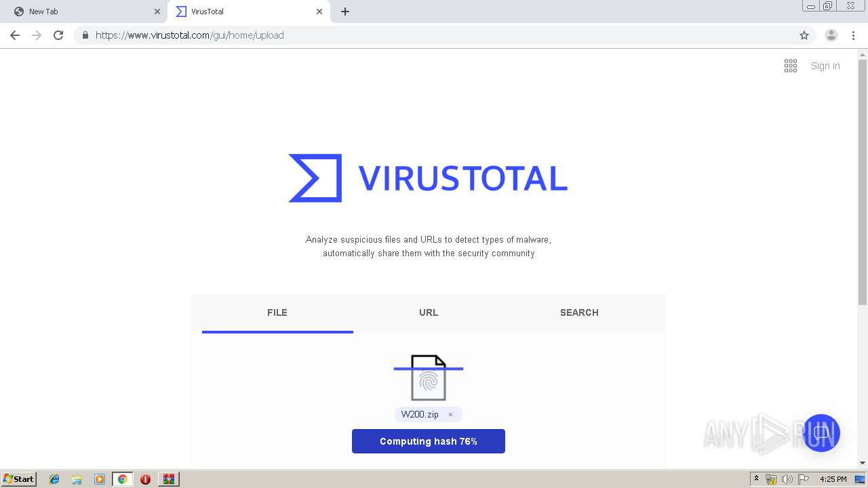
Task: Open a new tab with plus button
Action: pos(345,12)
